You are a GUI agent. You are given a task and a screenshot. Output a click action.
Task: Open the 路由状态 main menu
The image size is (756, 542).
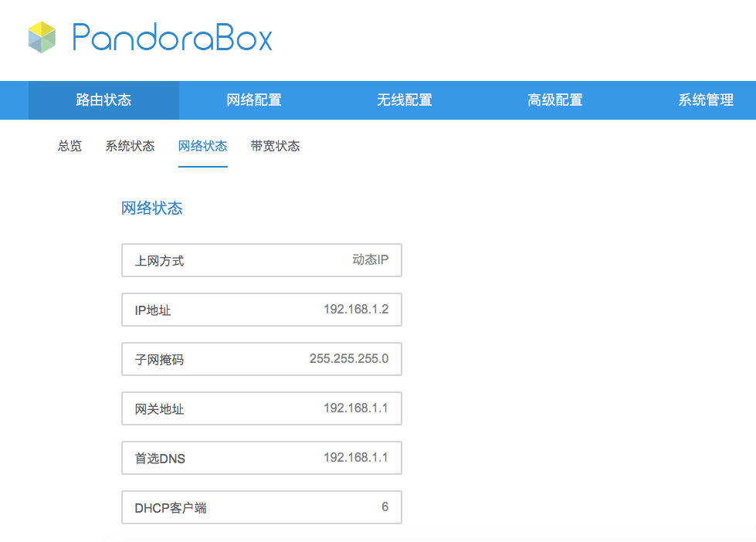(103, 100)
